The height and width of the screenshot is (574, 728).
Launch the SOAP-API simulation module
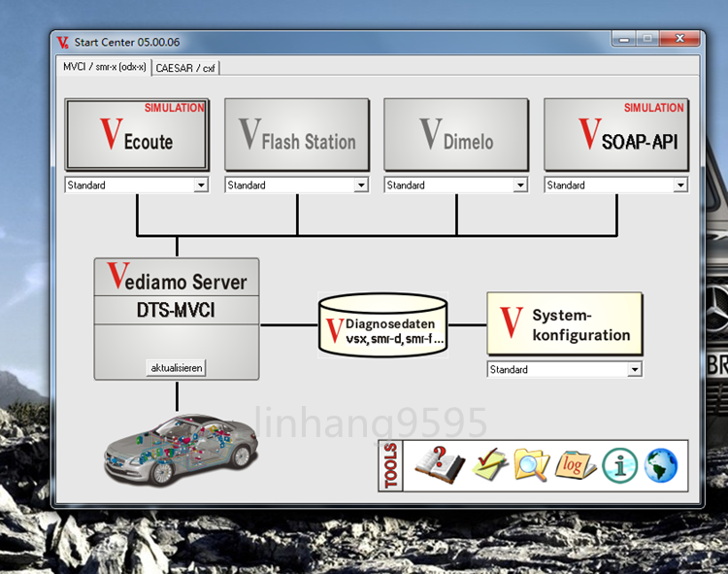[616, 135]
